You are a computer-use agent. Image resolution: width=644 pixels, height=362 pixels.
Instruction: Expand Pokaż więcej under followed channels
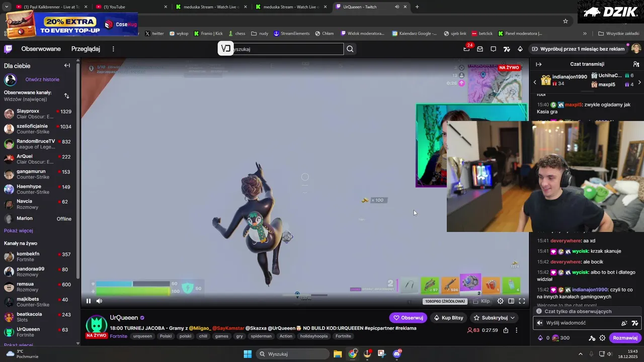[x=19, y=231]
